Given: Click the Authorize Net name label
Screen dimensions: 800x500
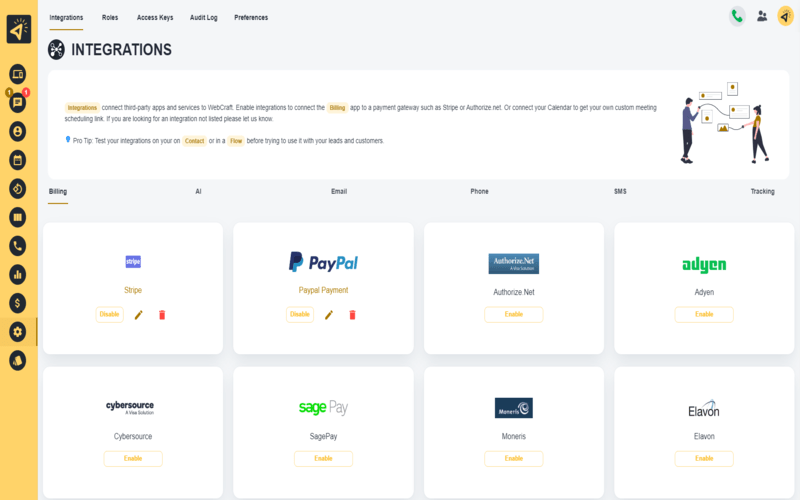Looking at the screenshot, I should pos(514,292).
